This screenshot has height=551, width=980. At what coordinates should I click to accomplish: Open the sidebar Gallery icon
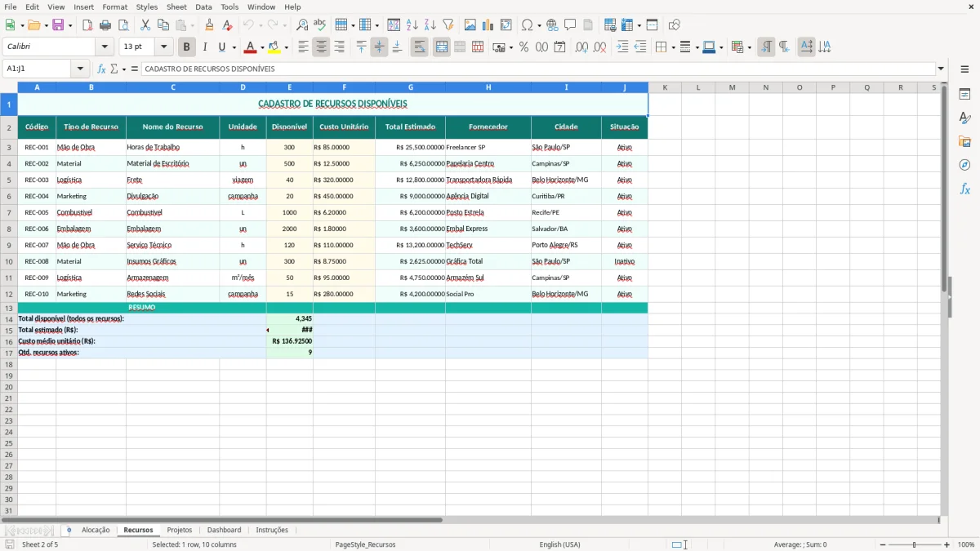[x=964, y=141]
